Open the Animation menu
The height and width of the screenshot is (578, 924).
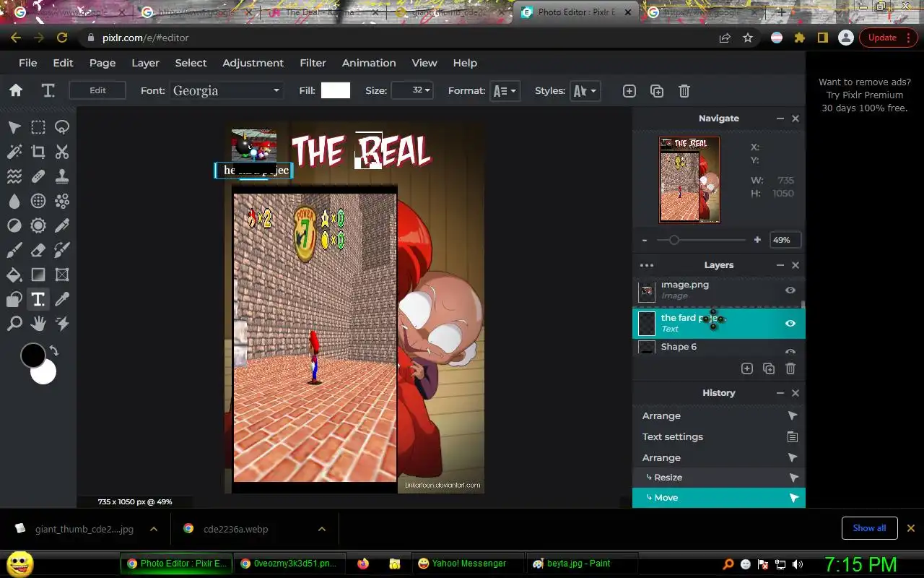[x=369, y=63]
